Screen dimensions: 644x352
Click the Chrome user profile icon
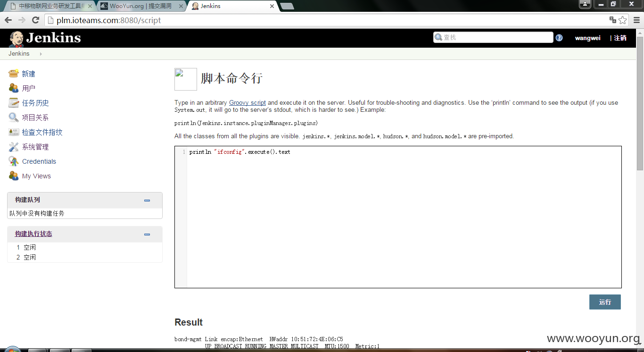585,4
